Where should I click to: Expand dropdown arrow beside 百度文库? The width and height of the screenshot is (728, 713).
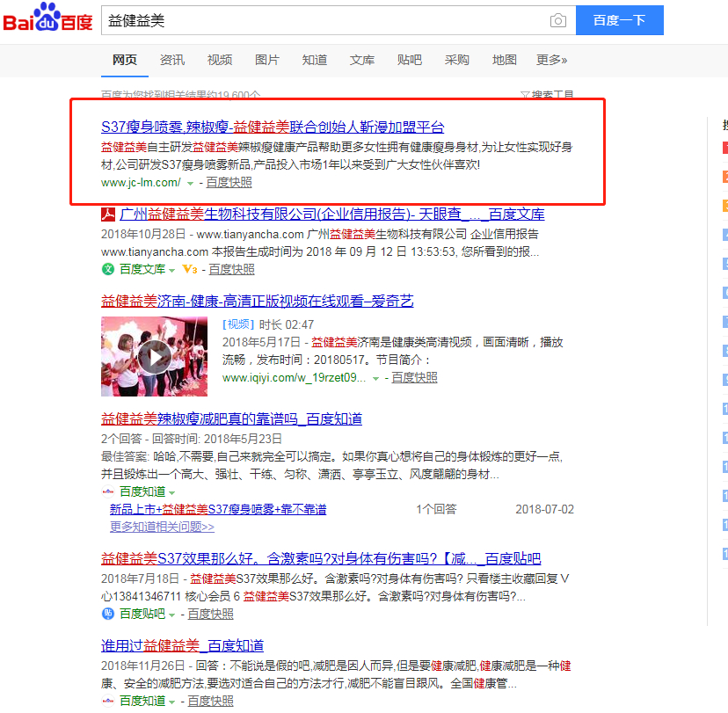pyautogui.click(x=171, y=270)
